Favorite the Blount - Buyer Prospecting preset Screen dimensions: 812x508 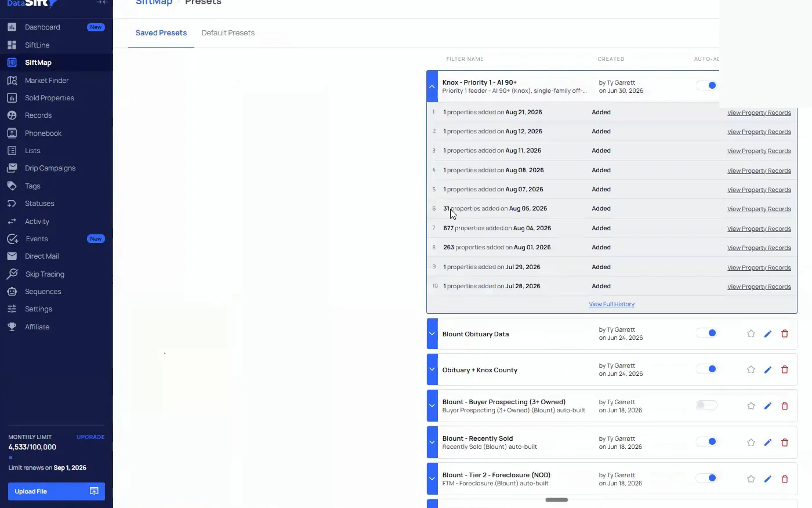[751, 406]
